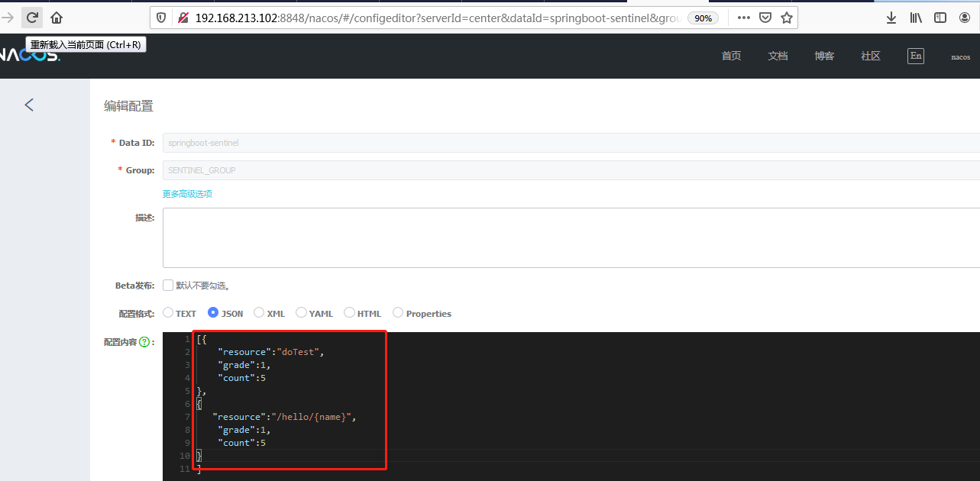
Task: Click the tracking protection shield icon
Action: pos(161,17)
